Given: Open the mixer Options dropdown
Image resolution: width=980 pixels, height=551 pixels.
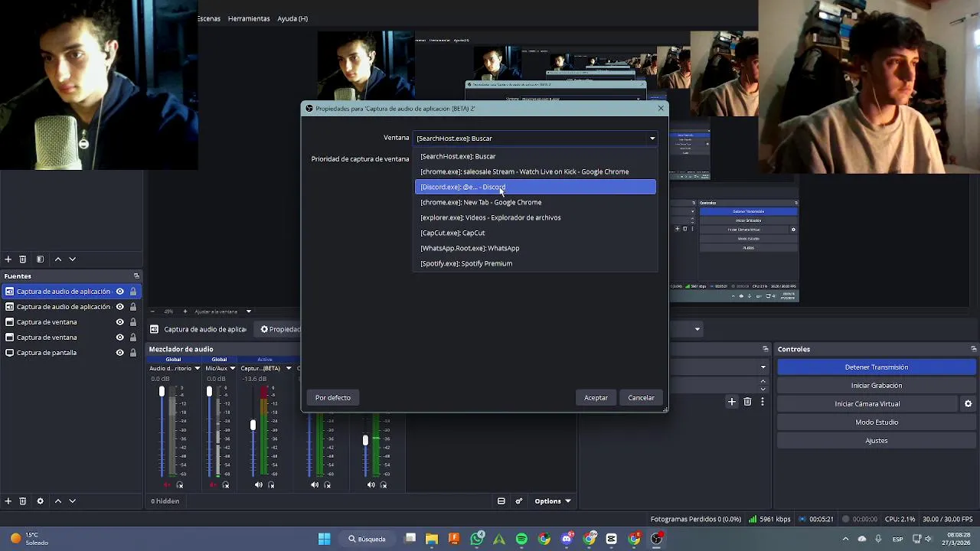Looking at the screenshot, I should pyautogui.click(x=553, y=501).
